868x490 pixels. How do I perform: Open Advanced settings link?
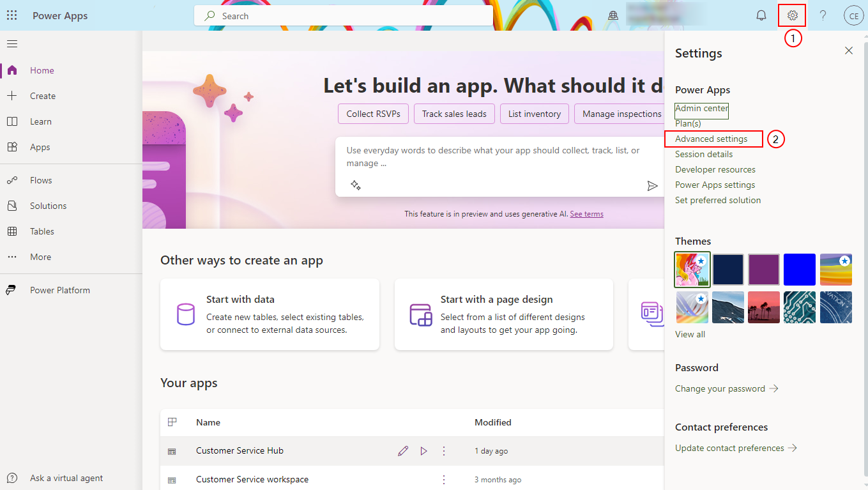pyautogui.click(x=711, y=139)
